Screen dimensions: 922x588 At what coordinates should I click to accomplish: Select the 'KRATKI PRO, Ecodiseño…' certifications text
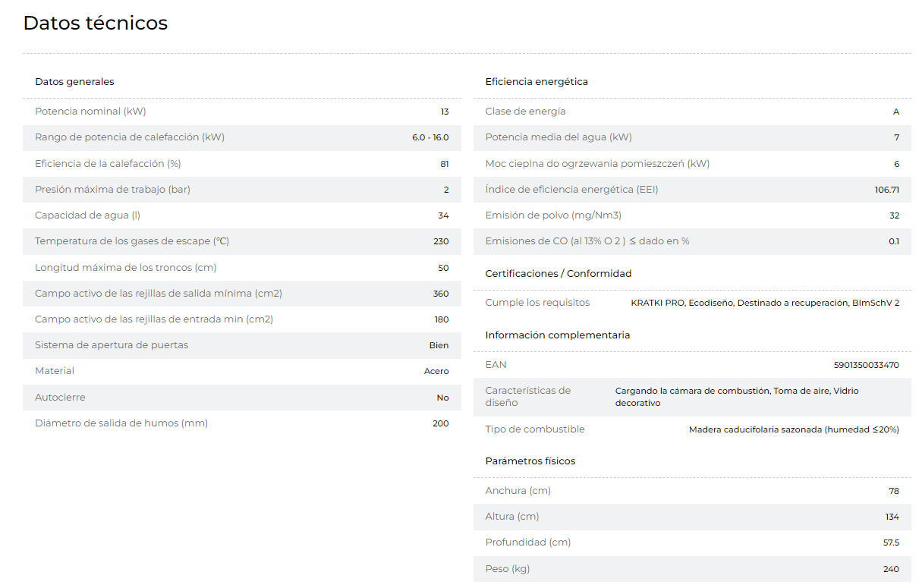765,303
